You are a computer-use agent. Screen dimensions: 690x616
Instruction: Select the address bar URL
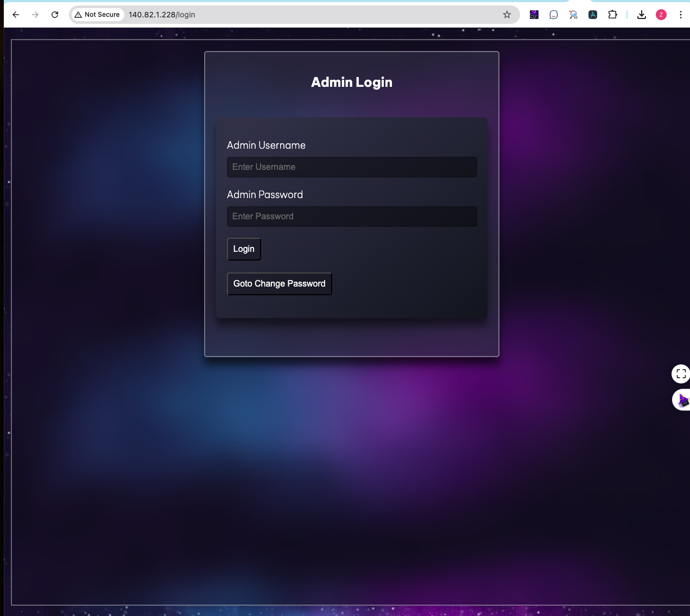click(x=161, y=15)
